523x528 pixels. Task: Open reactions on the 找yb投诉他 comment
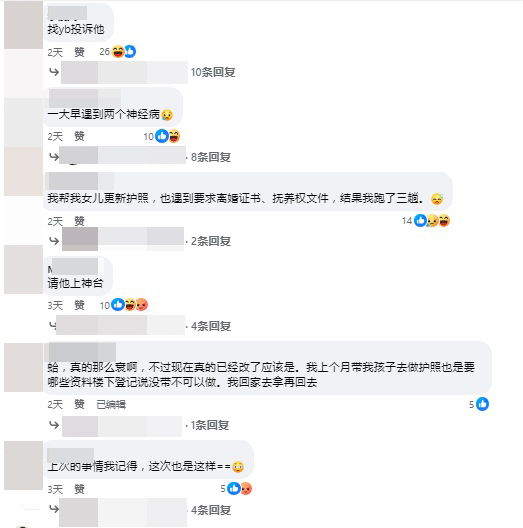point(118,52)
